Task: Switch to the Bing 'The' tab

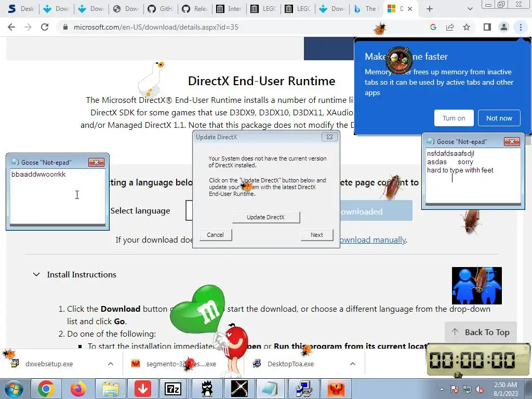Action: point(366,9)
